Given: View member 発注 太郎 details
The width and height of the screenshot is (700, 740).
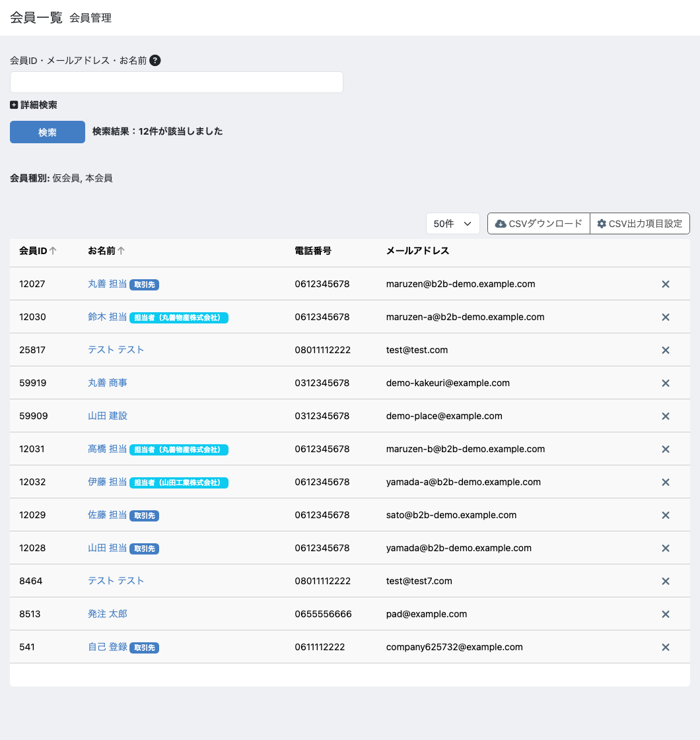Looking at the screenshot, I should click(108, 614).
